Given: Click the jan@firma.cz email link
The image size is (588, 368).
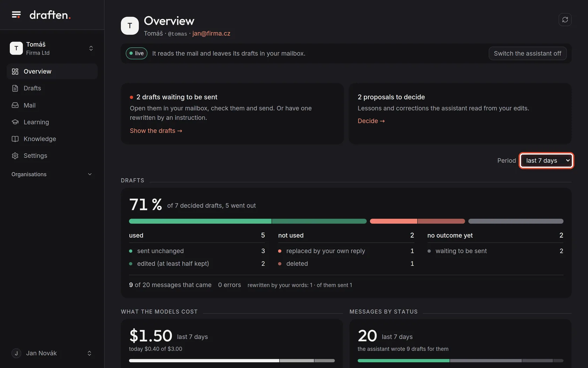Looking at the screenshot, I should pyautogui.click(x=211, y=33).
